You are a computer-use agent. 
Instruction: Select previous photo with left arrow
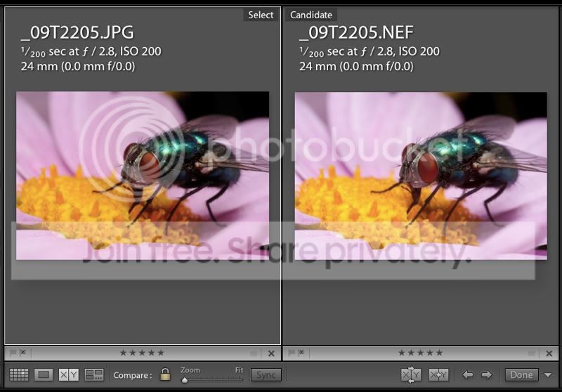(x=467, y=375)
